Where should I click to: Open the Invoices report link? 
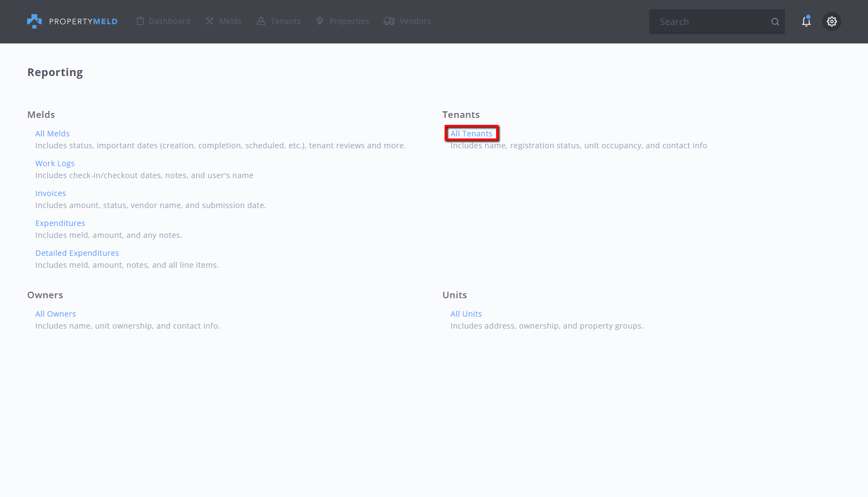(x=50, y=193)
